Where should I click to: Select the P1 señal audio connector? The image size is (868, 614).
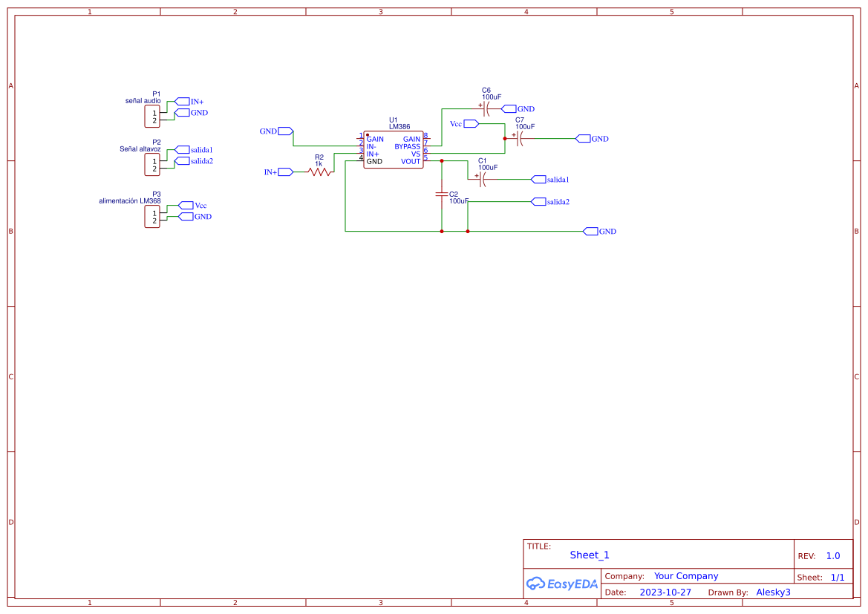coord(151,117)
